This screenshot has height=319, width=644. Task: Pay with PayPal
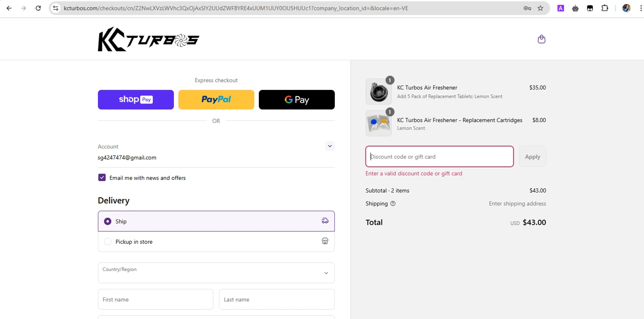click(x=216, y=100)
